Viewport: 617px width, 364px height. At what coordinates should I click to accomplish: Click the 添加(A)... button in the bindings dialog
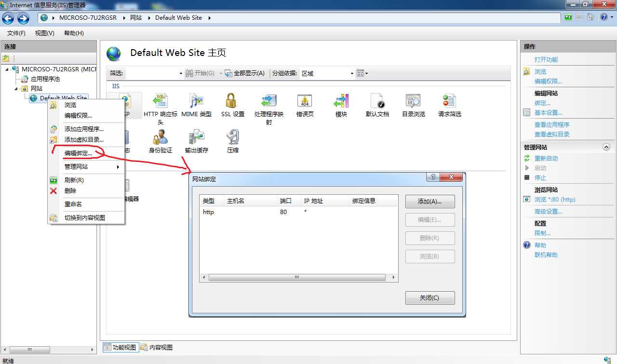[x=430, y=201]
